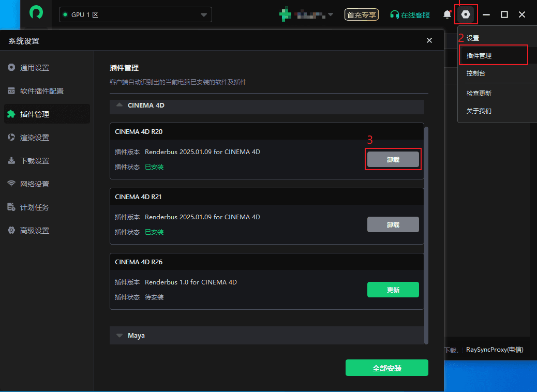The width and height of the screenshot is (537, 392).
Task: Open the settings gear icon in title bar
Action: pos(466,14)
